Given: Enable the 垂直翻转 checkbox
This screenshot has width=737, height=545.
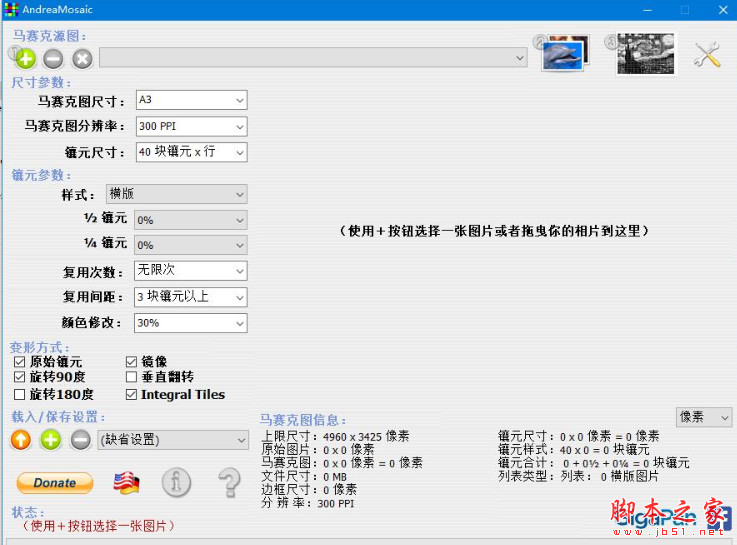Looking at the screenshot, I should [x=131, y=377].
